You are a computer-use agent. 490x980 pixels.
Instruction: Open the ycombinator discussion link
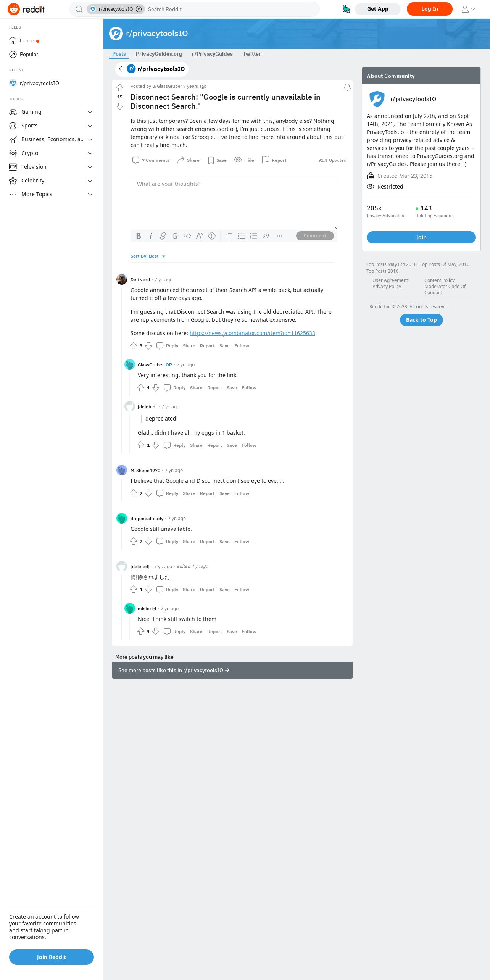coord(252,333)
